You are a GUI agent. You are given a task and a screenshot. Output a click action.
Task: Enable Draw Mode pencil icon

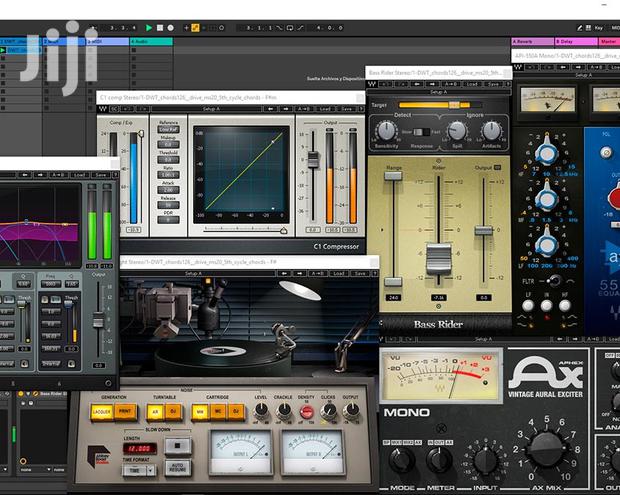click(x=580, y=28)
